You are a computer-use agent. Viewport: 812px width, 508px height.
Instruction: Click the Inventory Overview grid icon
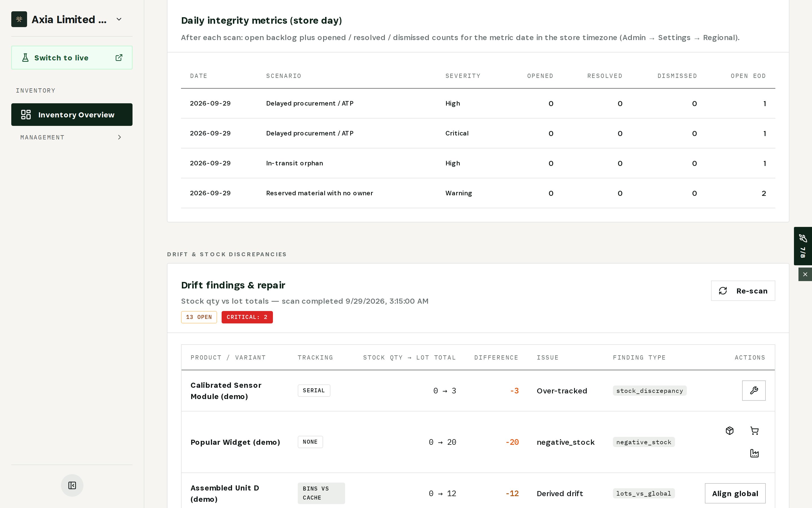(26, 115)
